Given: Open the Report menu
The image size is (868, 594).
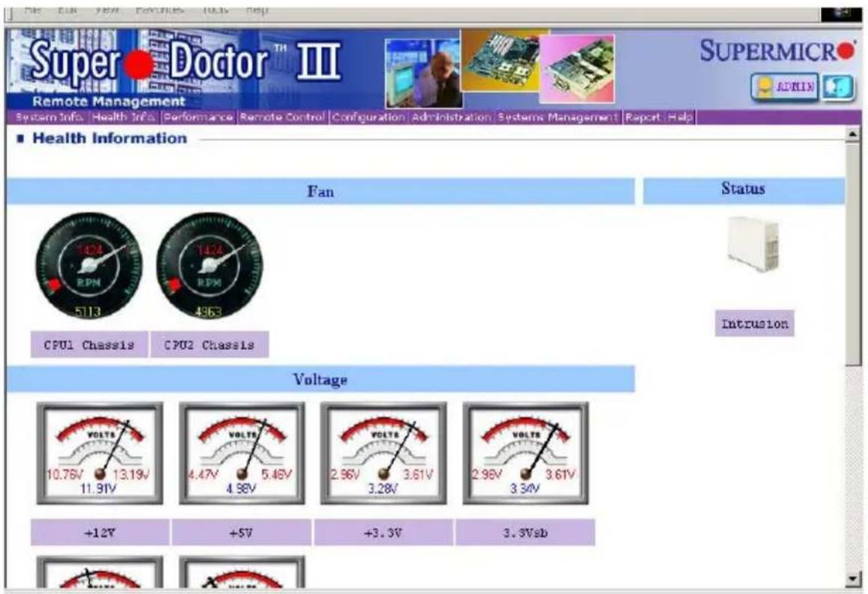Looking at the screenshot, I should [x=643, y=118].
